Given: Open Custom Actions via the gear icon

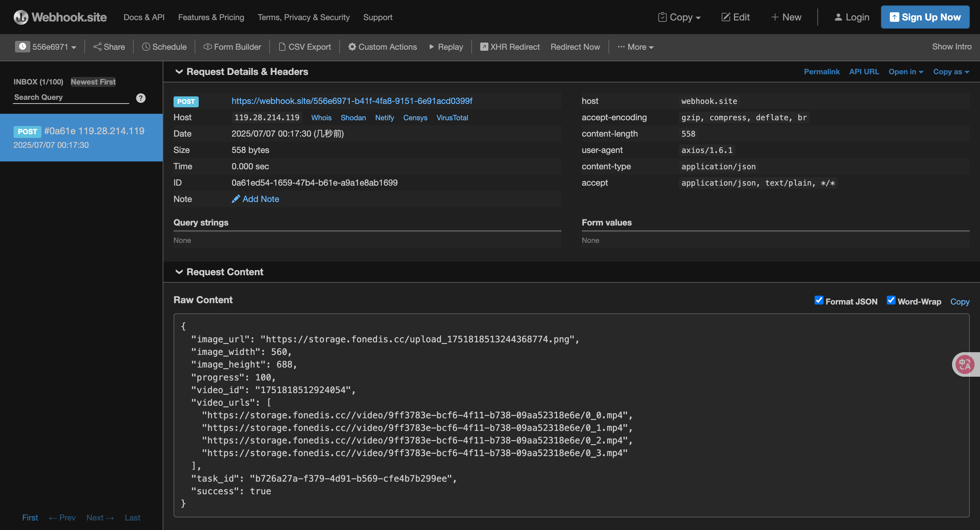Looking at the screenshot, I should [352, 47].
